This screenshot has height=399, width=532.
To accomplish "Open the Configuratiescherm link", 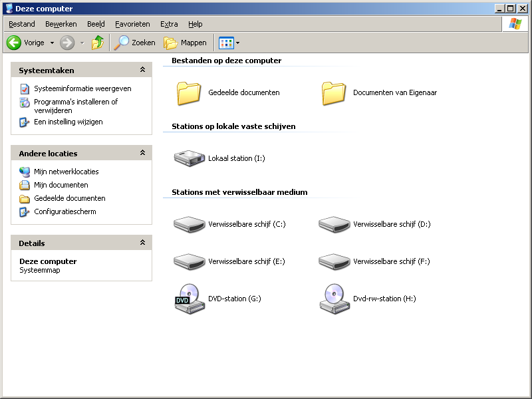I will (x=65, y=211).
